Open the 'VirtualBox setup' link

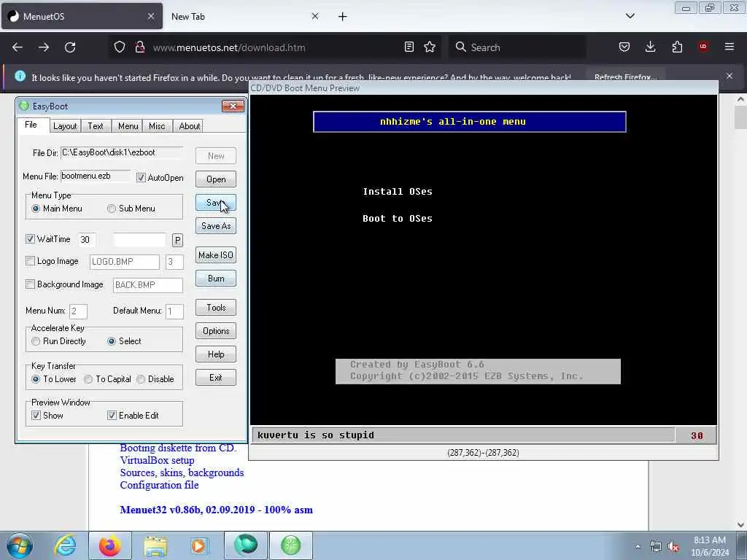(158, 461)
